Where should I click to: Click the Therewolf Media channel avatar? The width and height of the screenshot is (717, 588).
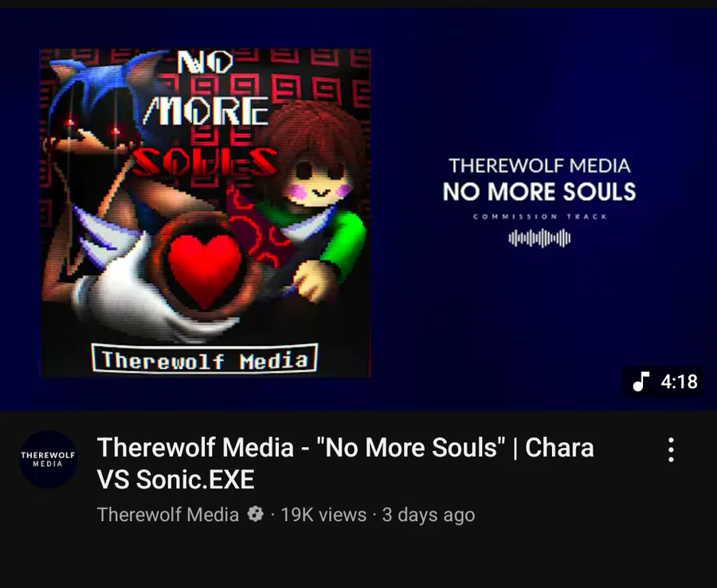[x=48, y=459]
